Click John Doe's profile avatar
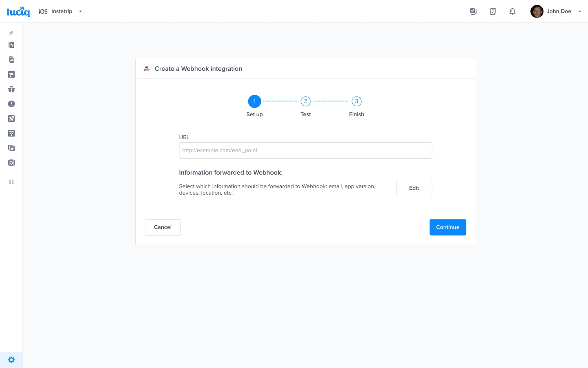 (537, 11)
